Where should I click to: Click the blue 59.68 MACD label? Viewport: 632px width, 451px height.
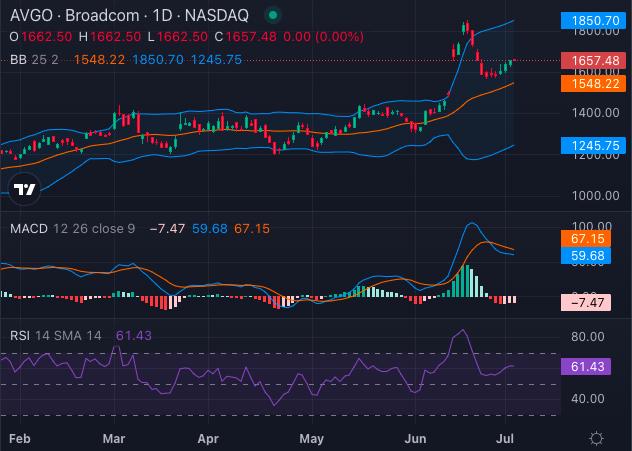coord(586,256)
